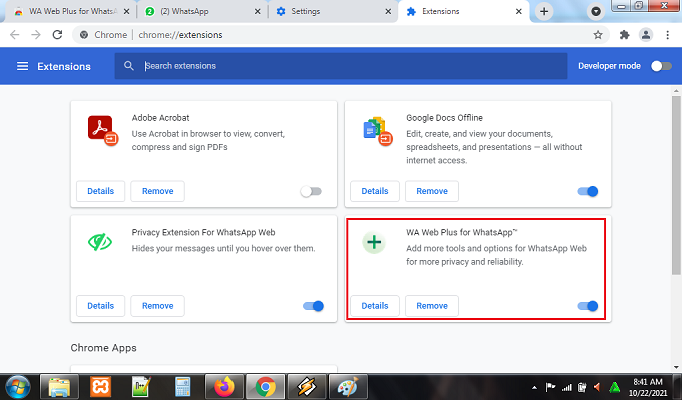Click the Chrome site info icon
Viewport: 682px width, 400px height.
[84, 35]
